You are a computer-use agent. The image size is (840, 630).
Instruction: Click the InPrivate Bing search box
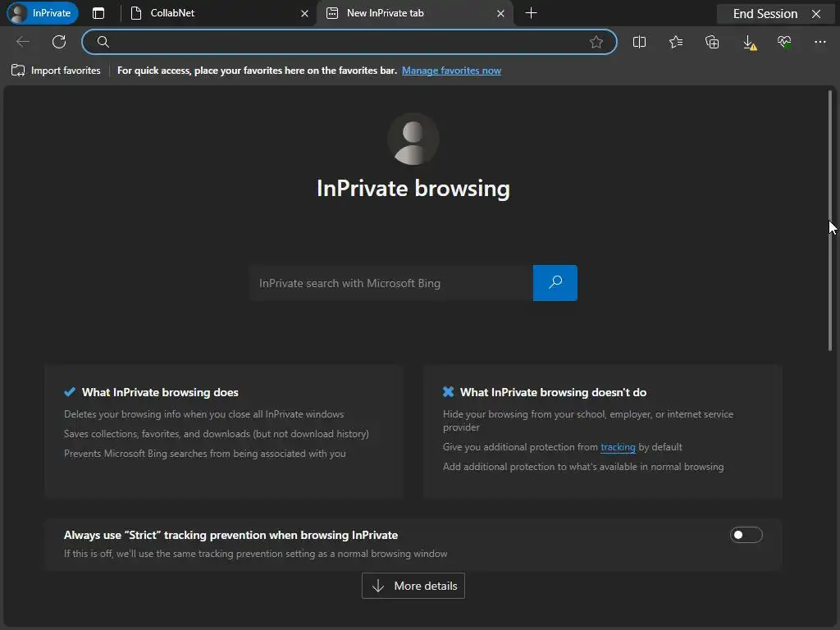point(391,283)
